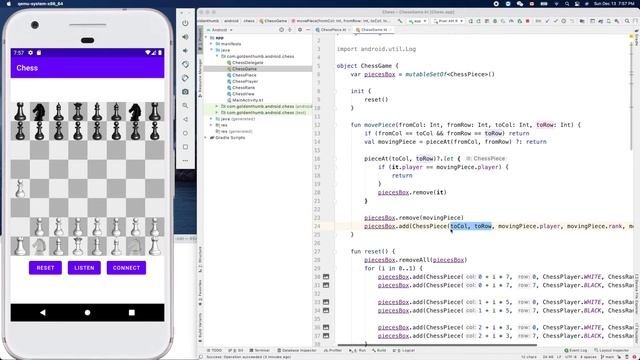Open the Event Log
This screenshot has height=360, width=640.
(x=576, y=350)
